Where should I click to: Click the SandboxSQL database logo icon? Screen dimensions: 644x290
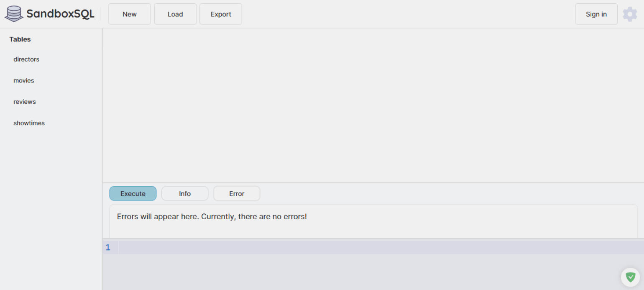(x=14, y=14)
